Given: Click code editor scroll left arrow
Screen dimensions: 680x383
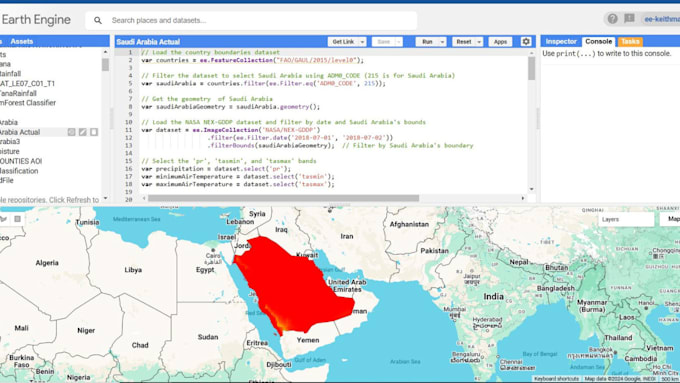Looking at the screenshot, I should click(144, 198).
